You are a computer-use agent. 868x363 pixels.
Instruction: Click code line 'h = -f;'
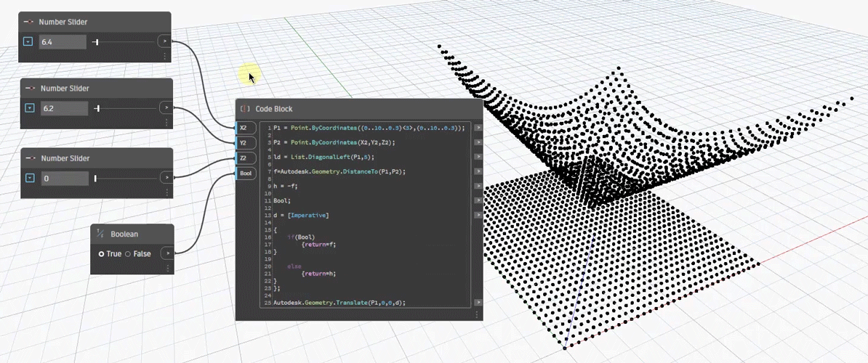click(285, 186)
